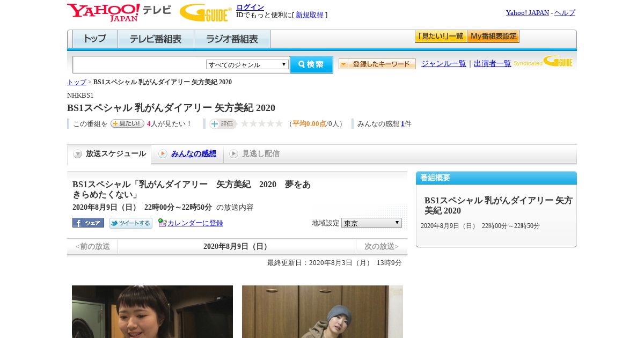The height and width of the screenshot is (338, 644).
Task: Select the トップ navigation tab
Action: [x=95, y=39]
